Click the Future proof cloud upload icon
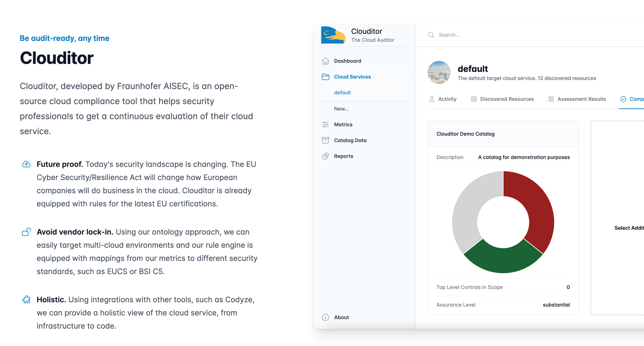Screen dimensions: 644x346 click(26, 164)
